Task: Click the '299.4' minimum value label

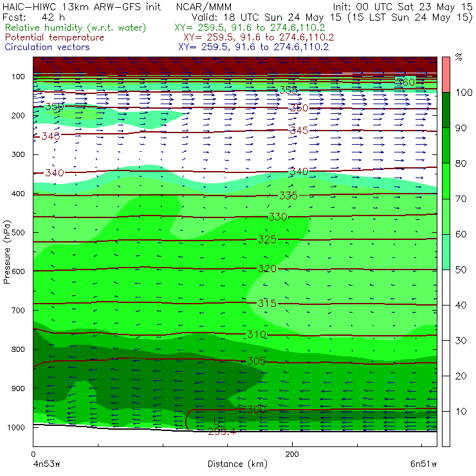Action: [222, 432]
